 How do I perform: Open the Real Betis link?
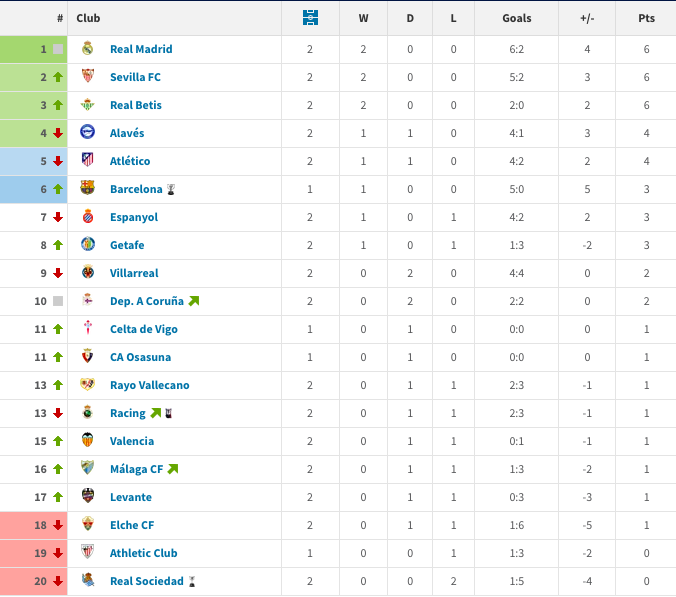point(136,105)
